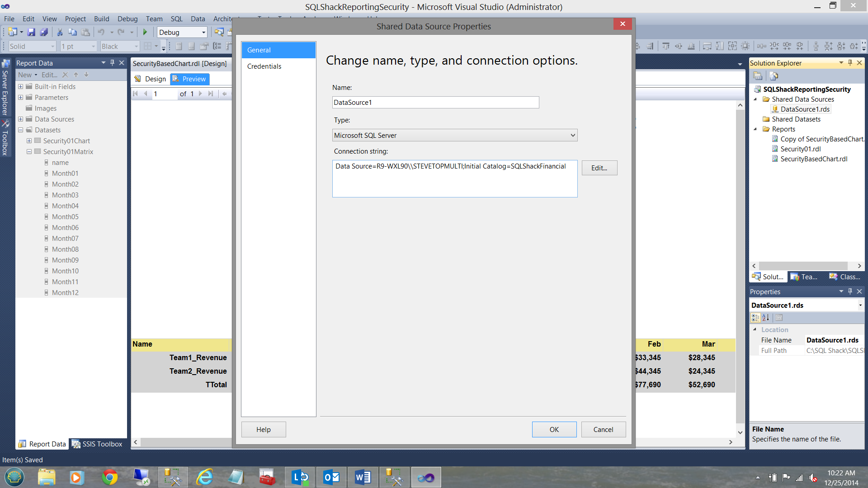The width and height of the screenshot is (868, 488).
Task: Click OK in Shared Data Source Properties
Action: 554,429
